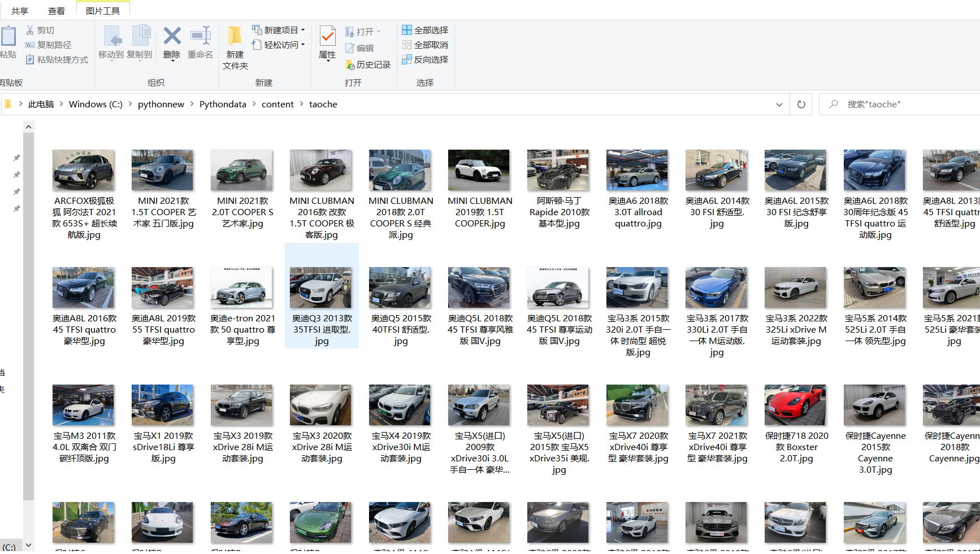
Task: Go to Windows (C:) in the breadcrumb
Action: [96, 104]
